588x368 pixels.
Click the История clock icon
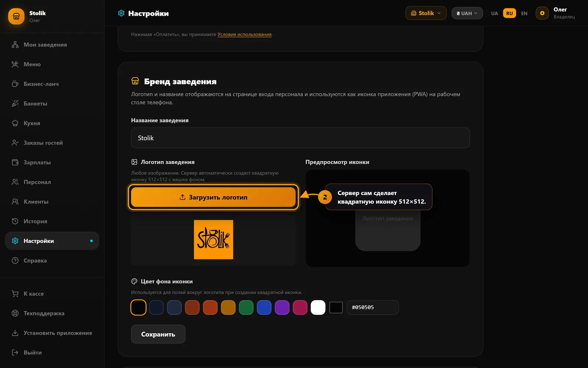pyautogui.click(x=15, y=221)
